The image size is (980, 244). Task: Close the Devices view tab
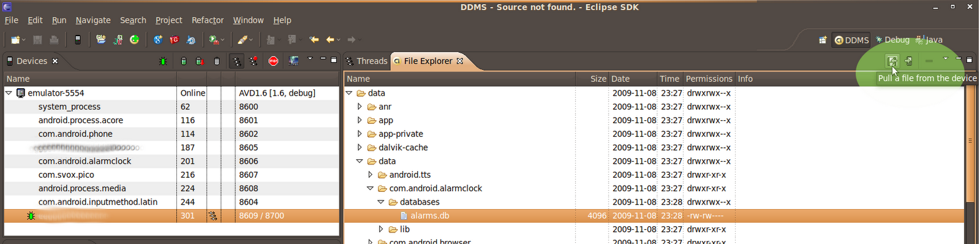click(55, 61)
